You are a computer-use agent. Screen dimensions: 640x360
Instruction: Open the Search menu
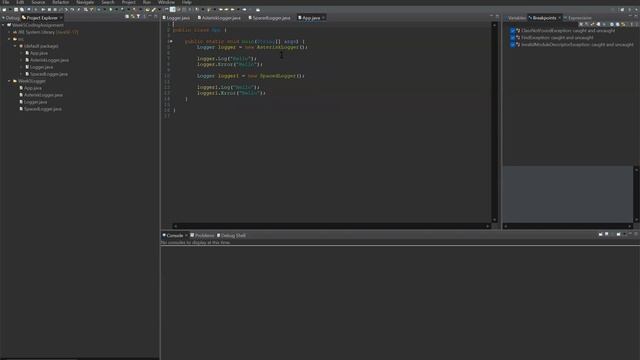pos(108,2)
